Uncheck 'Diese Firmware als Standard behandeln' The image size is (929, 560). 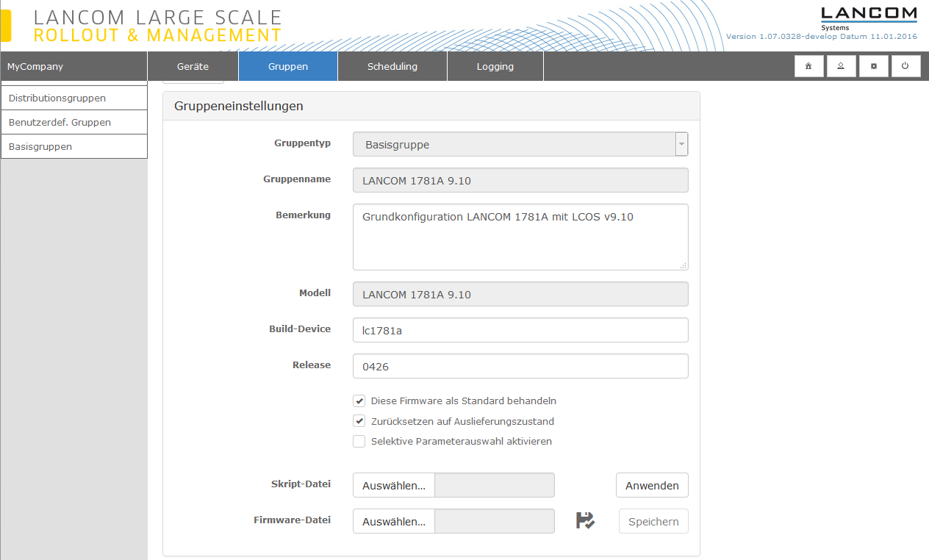click(x=359, y=401)
